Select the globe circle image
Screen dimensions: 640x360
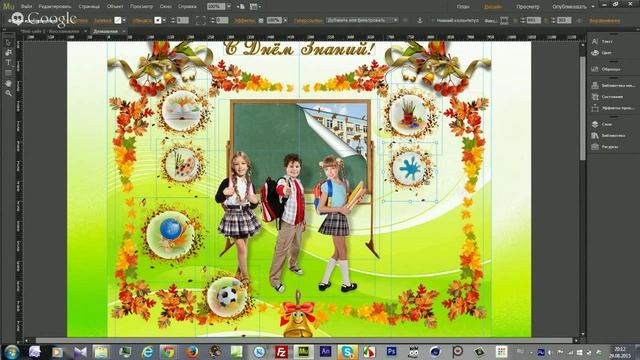171,234
